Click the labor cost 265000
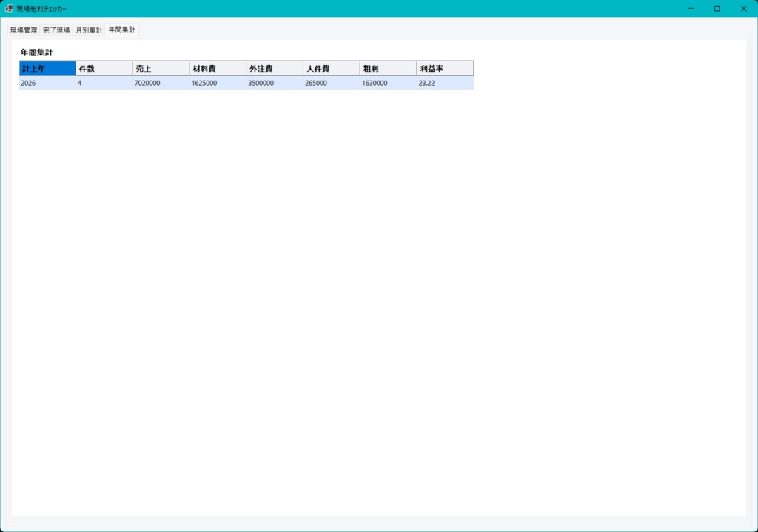The height and width of the screenshot is (532, 758). pyautogui.click(x=332, y=83)
